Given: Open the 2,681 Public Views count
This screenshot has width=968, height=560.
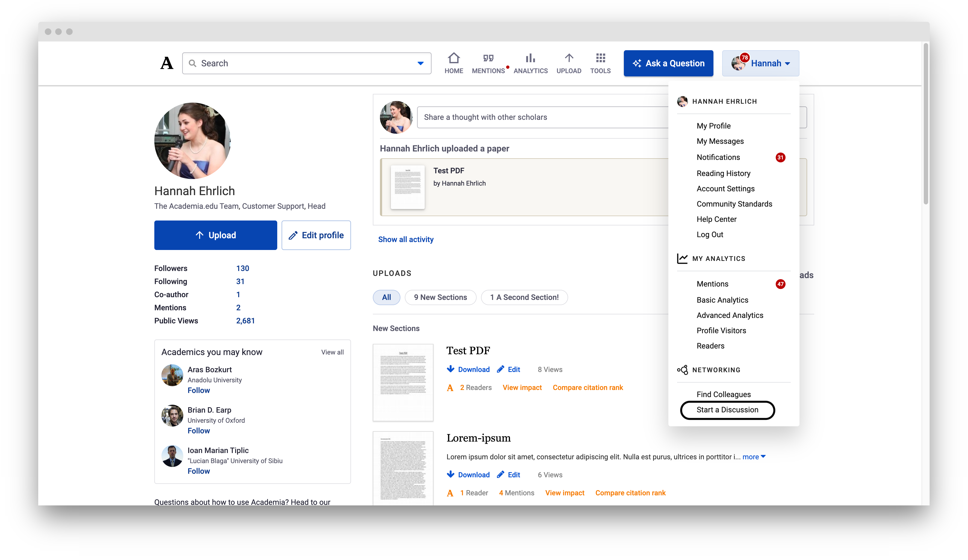Looking at the screenshot, I should click(246, 321).
